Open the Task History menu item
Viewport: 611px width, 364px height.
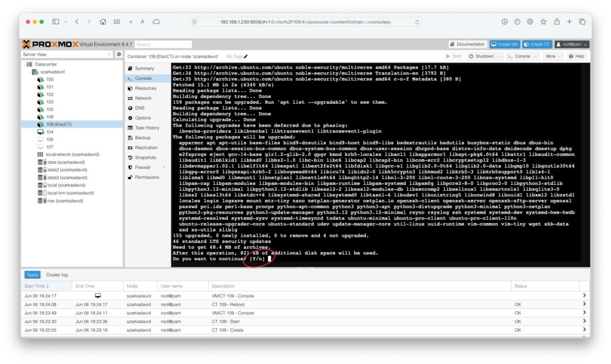coord(147,128)
